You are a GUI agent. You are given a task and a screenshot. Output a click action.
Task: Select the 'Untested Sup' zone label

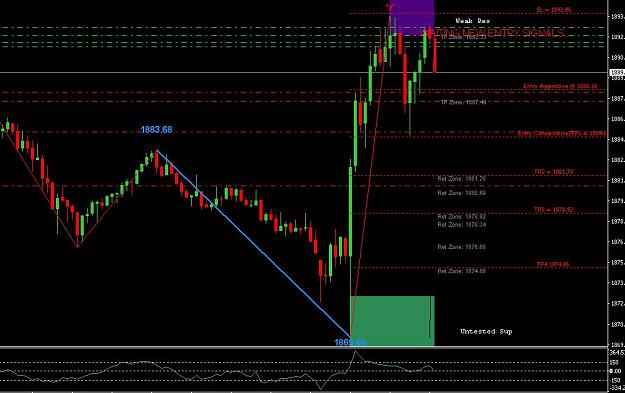(x=486, y=331)
